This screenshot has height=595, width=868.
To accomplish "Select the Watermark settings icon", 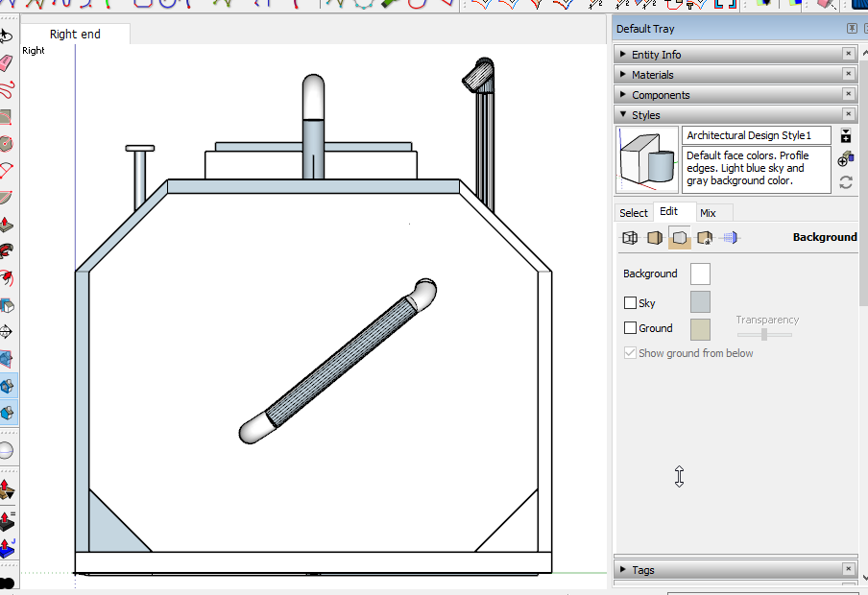I will (x=705, y=238).
